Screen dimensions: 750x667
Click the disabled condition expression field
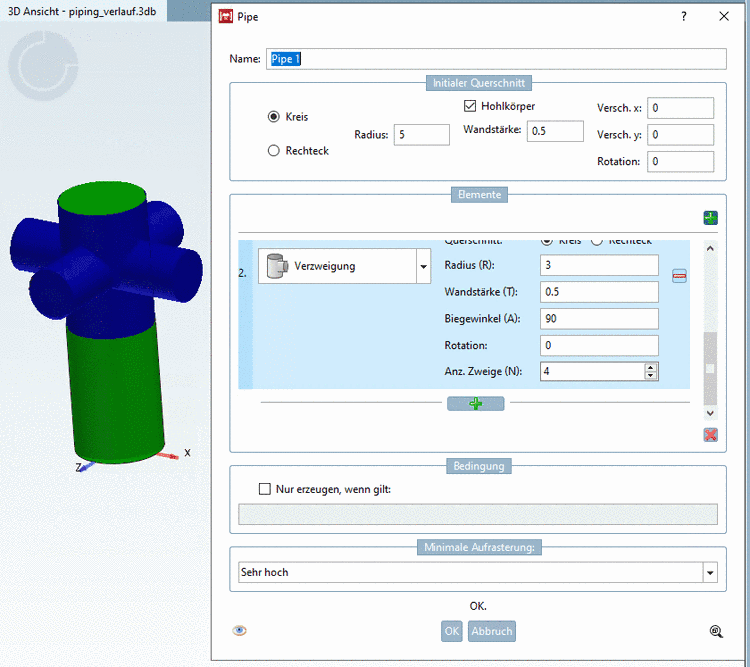click(477, 514)
